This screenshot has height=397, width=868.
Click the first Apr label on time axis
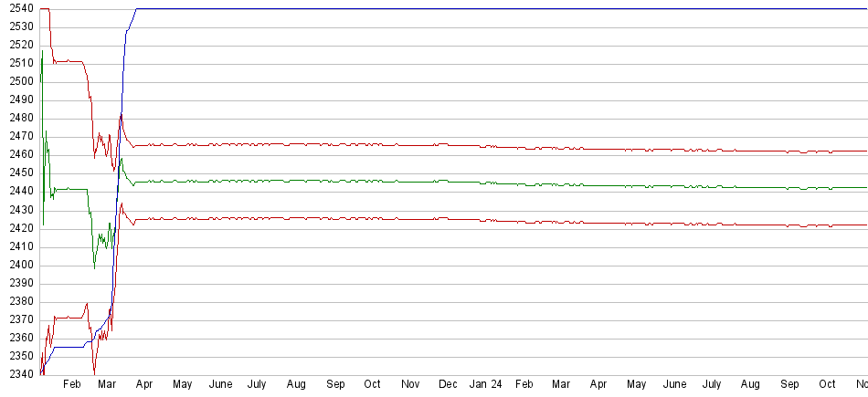[x=144, y=385]
